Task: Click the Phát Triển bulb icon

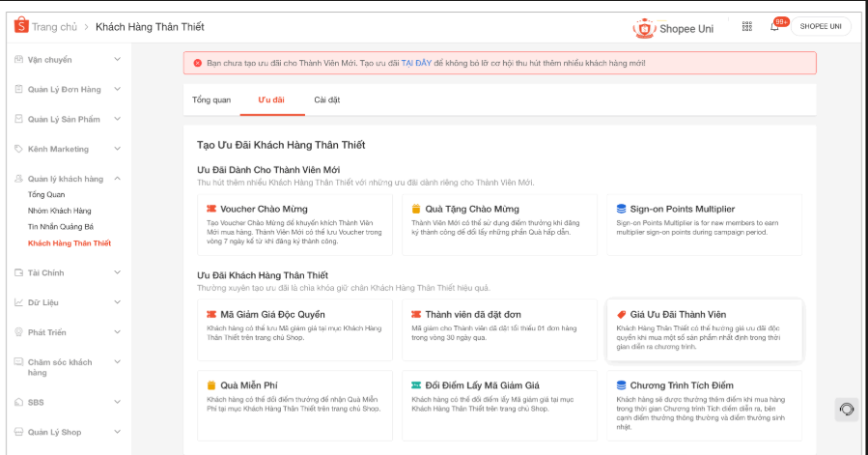Action: [18, 332]
